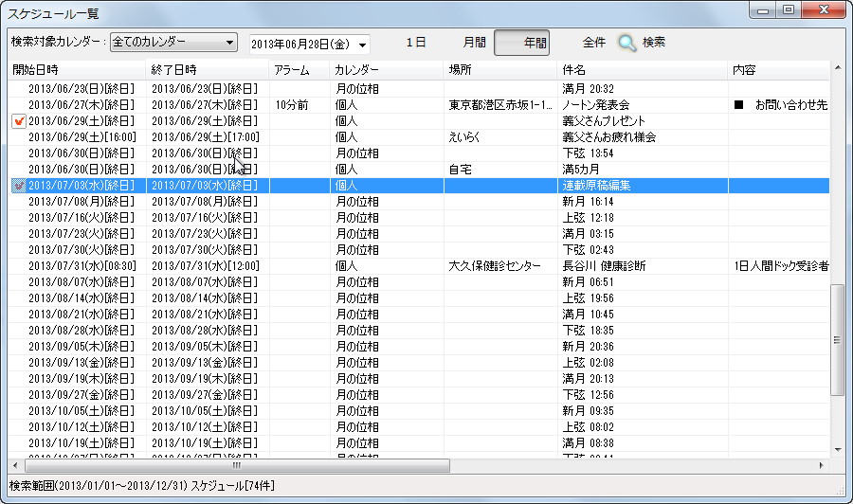Screen dimensions: 853x504
Task: Sort by 終了日時 column header
Action: click(208, 70)
